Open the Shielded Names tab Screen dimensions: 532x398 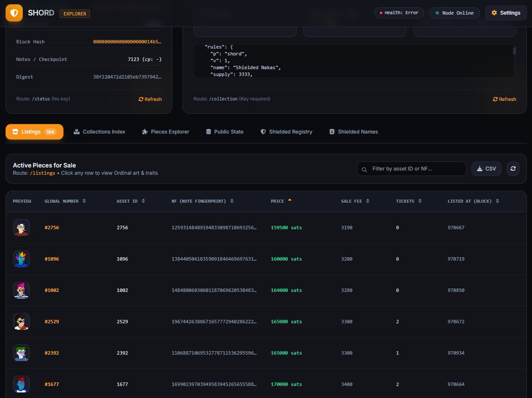click(354, 132)
